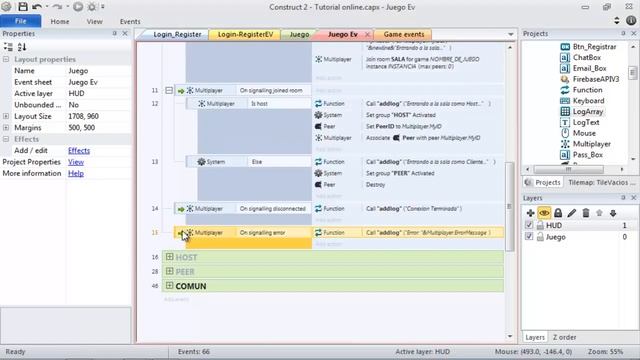Collapse Layout properties section
640x360 pixels.
pos(6,59)
